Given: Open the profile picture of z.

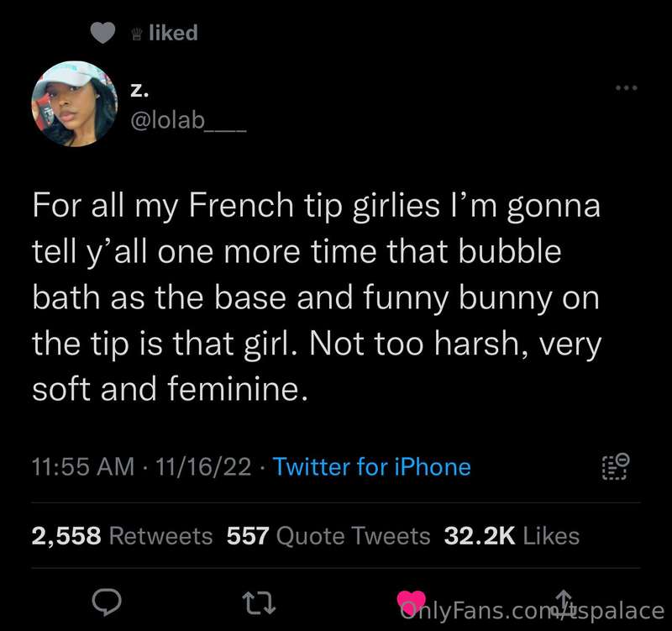Looking at the screenshot, I should click(74, 103).
